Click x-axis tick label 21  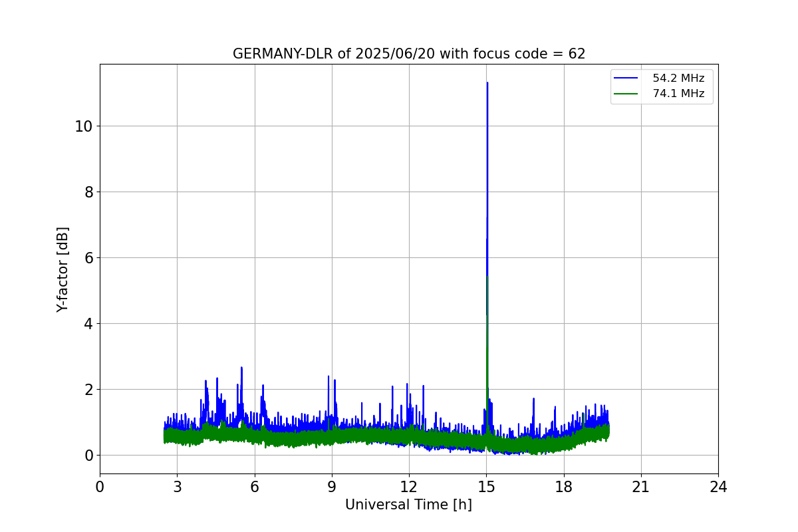(x=641, y=487)
